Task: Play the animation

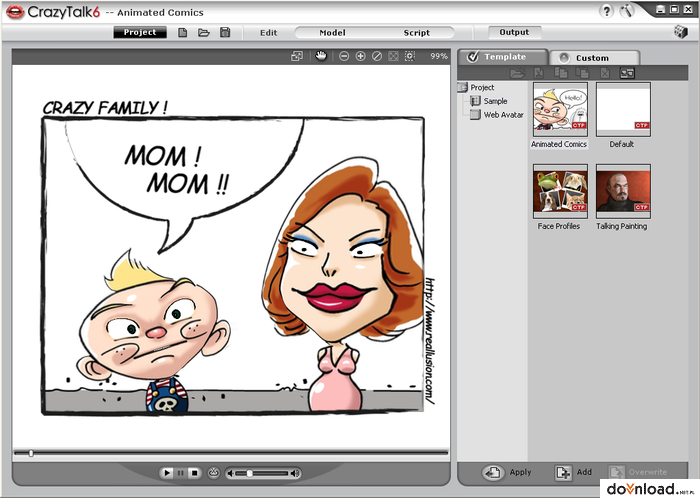Action: 167,473
